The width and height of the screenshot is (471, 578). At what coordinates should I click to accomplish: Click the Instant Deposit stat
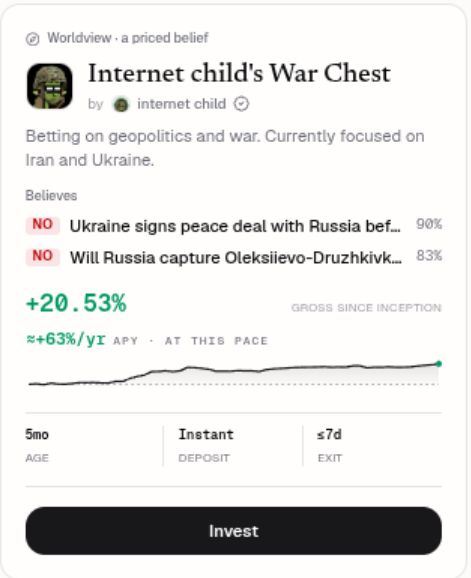pyautogui.click(x=206, y=446)
